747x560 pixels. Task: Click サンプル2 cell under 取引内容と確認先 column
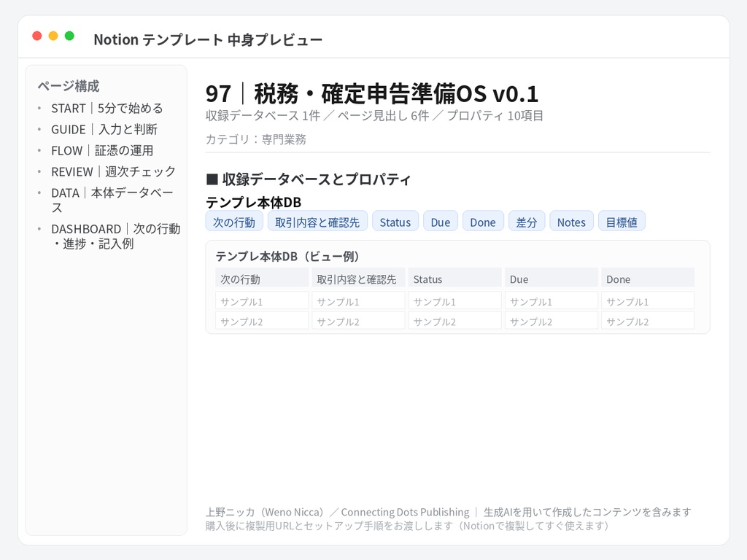[359, 321]
